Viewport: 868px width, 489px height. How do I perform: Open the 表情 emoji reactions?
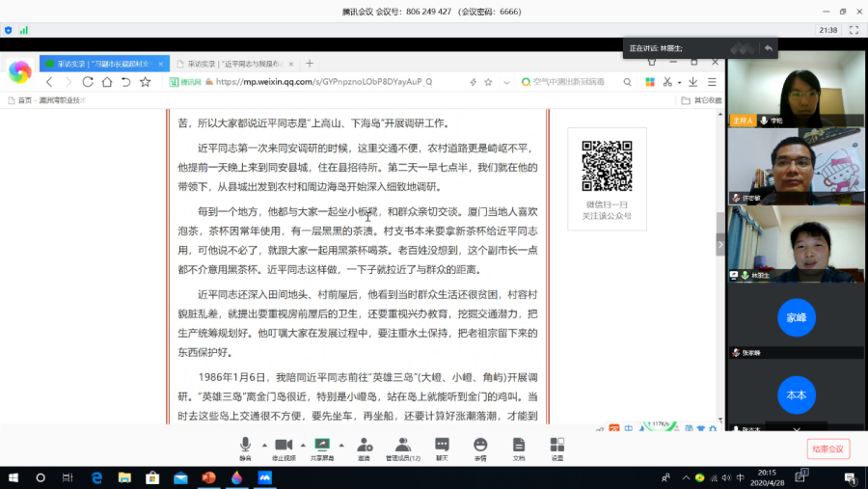[480, 448]
